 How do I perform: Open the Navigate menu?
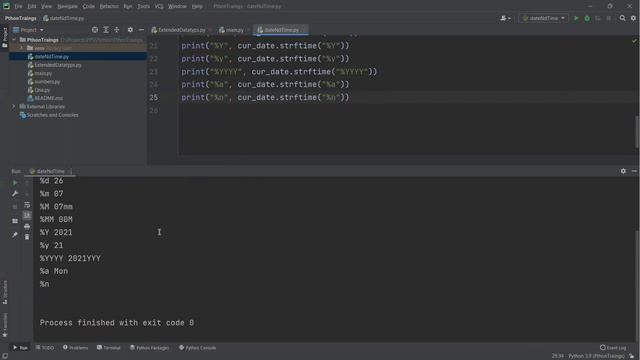point(67,7)
